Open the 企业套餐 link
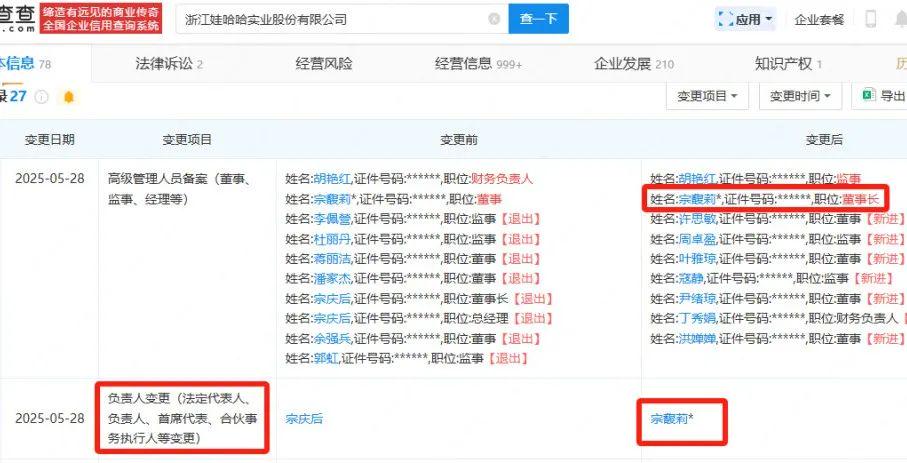 click(x=819, y=20)
